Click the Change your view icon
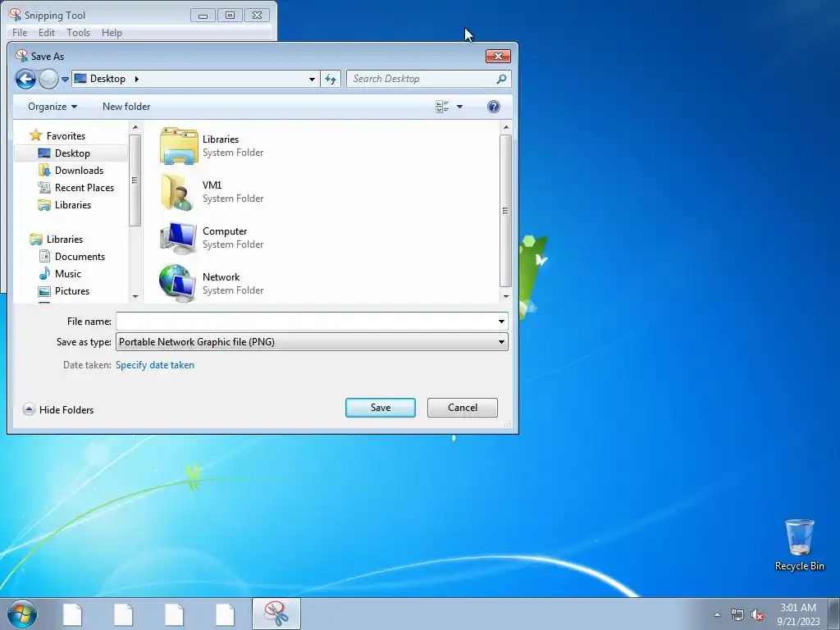 point(442,107)
